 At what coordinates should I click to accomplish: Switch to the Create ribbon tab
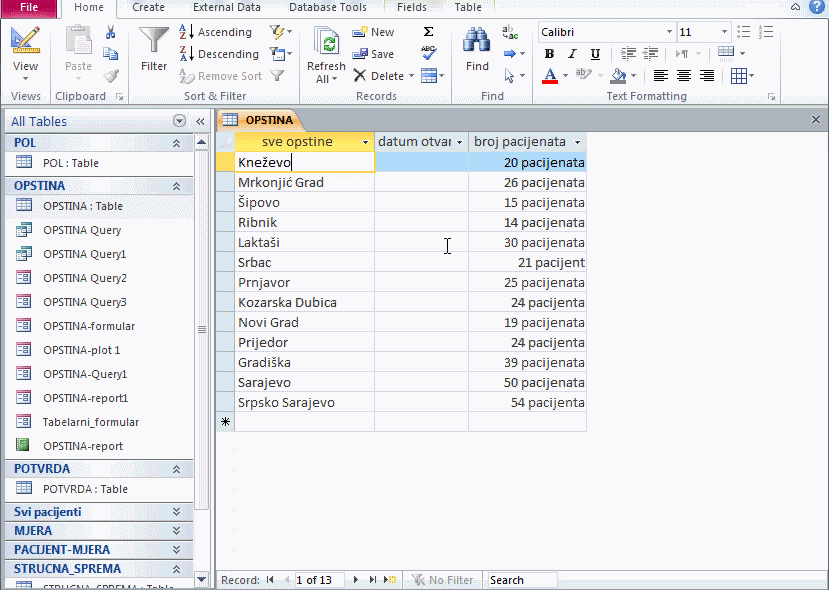(148, 7)
